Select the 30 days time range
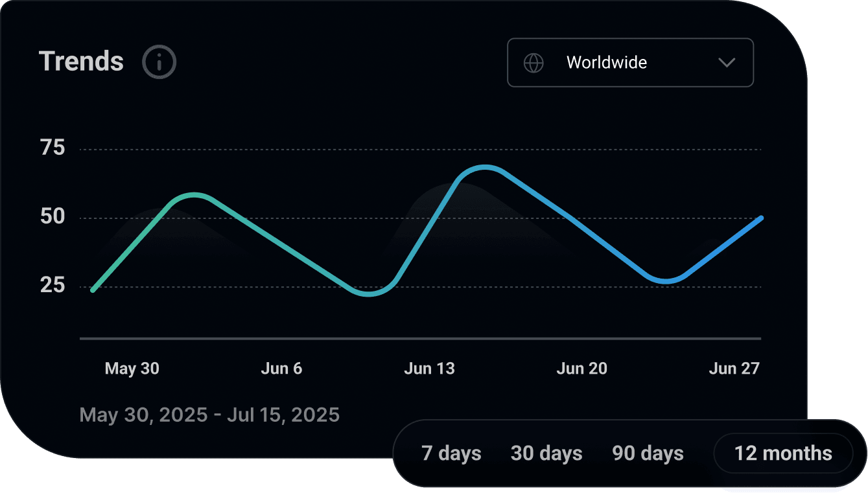Viewport: 868px width, 493px height. tap(546, 453)
